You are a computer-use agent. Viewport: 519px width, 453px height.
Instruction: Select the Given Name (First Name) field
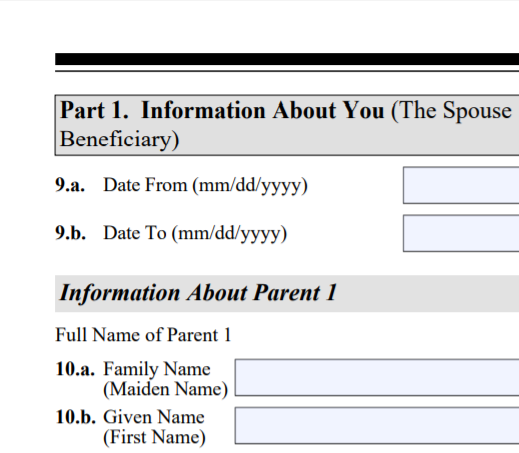coord(377,426)
